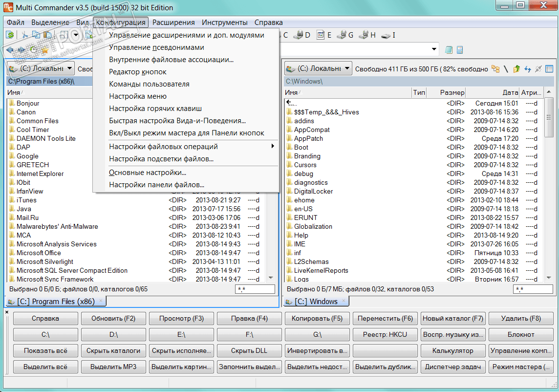
Task: Click the parent directory arrow row
Action: pyautogui.click(x=413, y=103)
